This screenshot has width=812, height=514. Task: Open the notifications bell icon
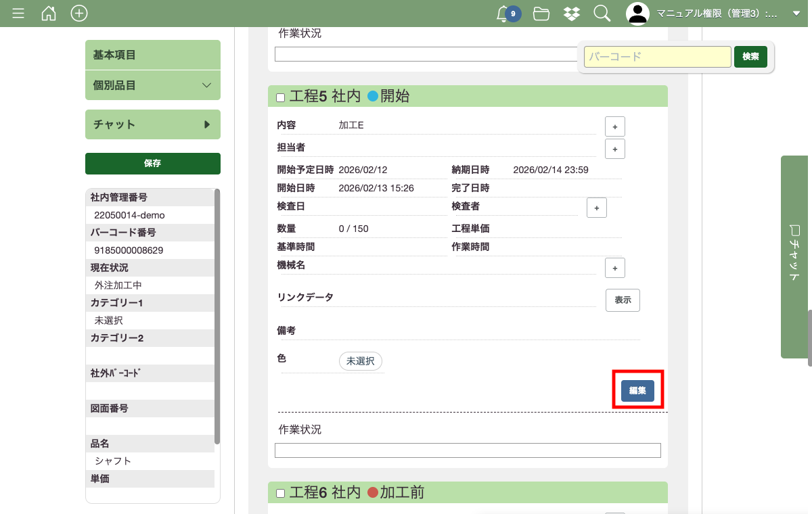coord(503,14)
